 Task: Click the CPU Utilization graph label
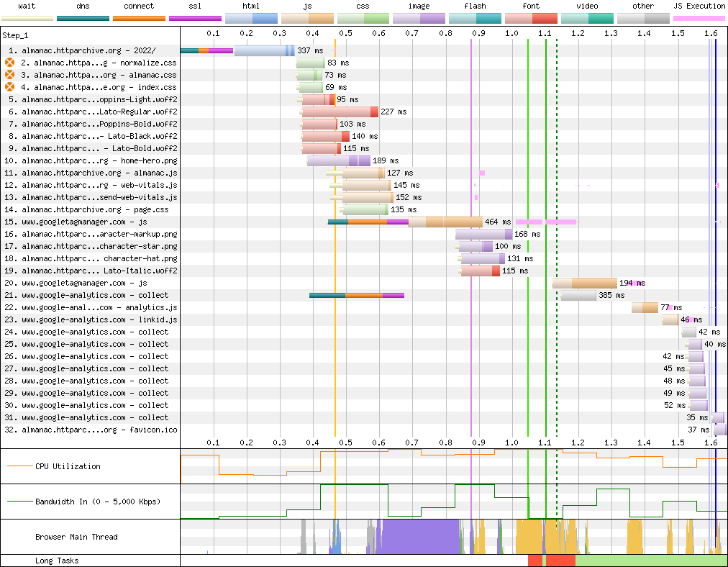[x=68, y=466]
